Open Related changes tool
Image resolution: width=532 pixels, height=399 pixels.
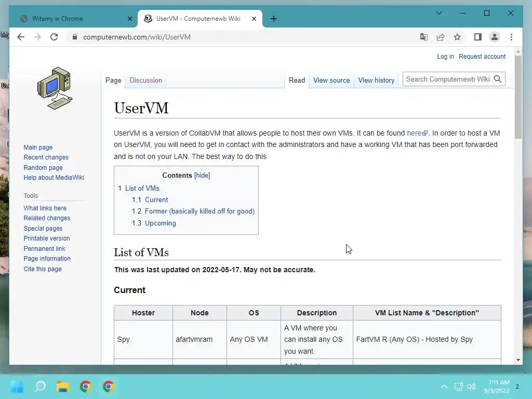(x=47, y=218)
